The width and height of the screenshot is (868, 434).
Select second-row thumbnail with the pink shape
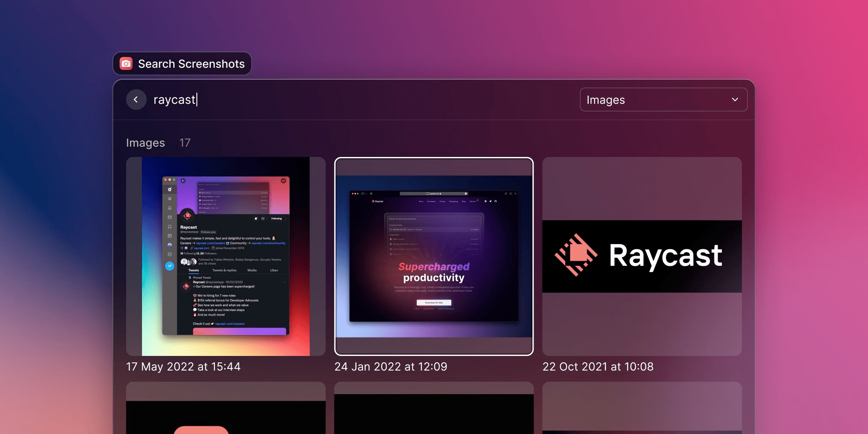pyautogui.click(x=226, y=408)
